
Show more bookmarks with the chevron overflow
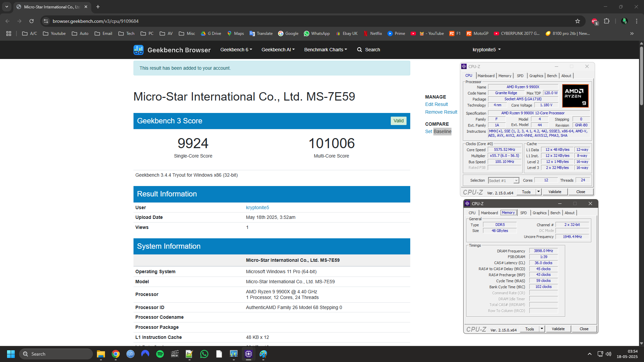tap(632, 34)
